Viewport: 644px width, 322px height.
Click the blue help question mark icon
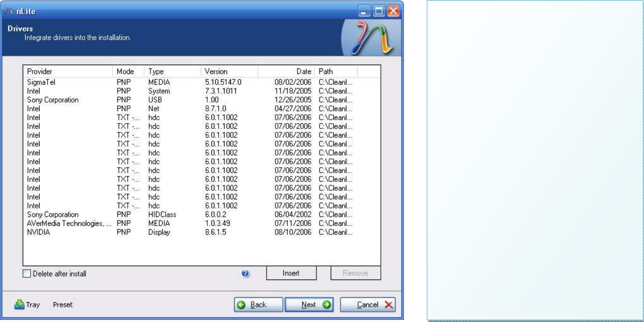tap(246, 274)
